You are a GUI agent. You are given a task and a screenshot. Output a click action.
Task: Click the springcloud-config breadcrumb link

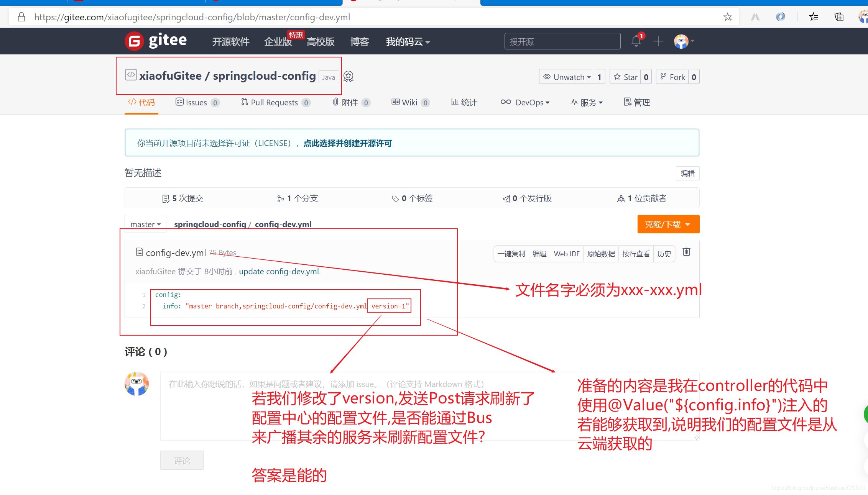210,224
